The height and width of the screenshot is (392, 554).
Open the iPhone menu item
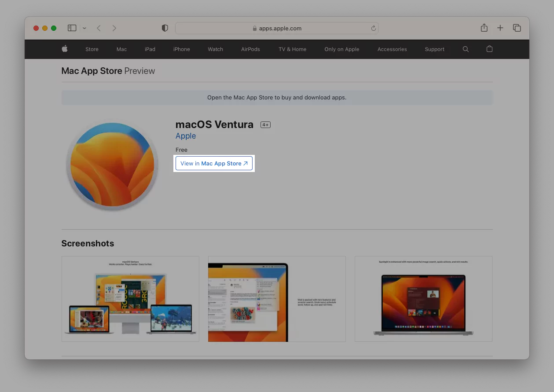tap(181, 49)
